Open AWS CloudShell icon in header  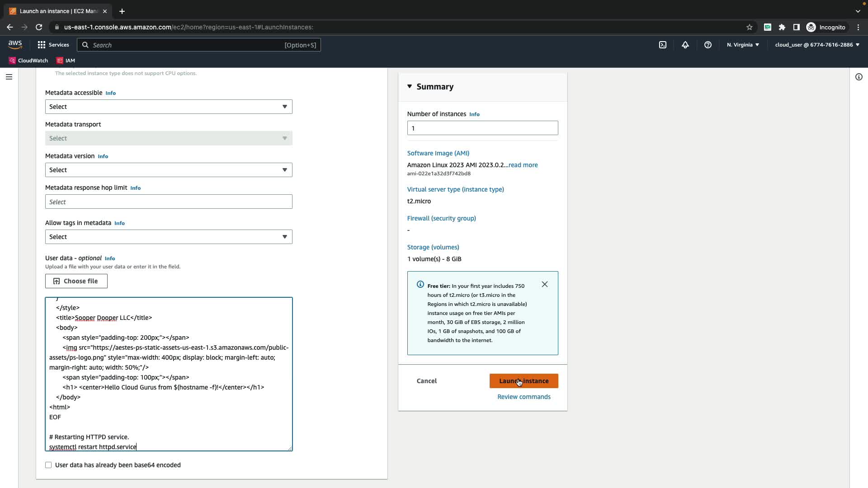(x=662, y=45)
